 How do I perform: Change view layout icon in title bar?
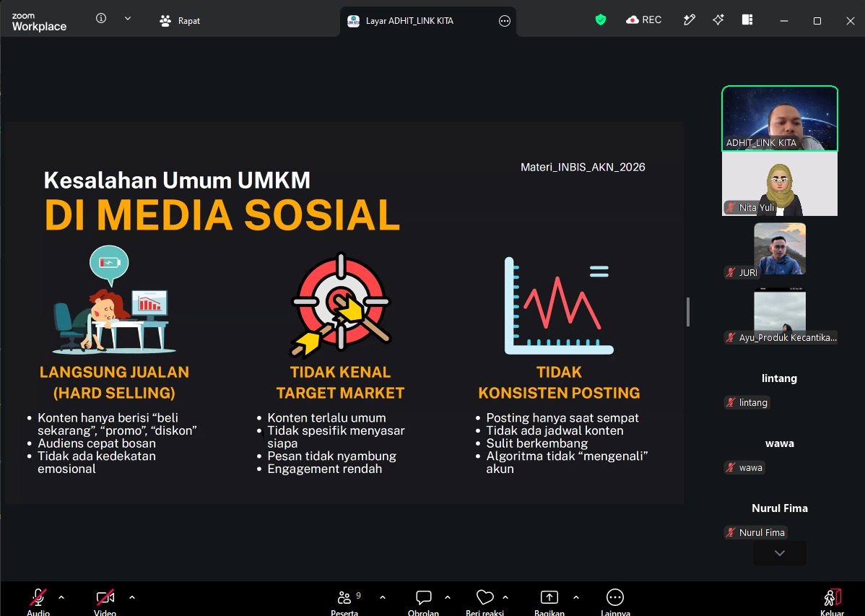click(747, 20)
